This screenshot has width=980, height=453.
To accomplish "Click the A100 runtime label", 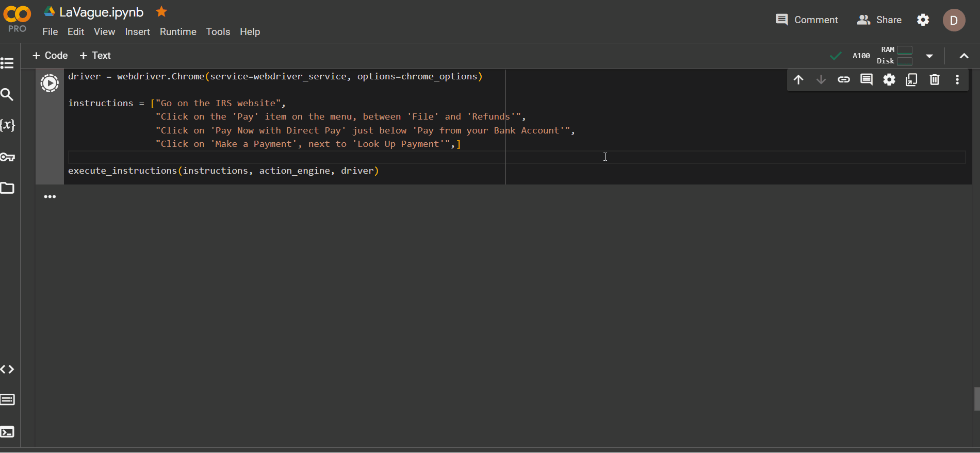I will pos(861,56).
